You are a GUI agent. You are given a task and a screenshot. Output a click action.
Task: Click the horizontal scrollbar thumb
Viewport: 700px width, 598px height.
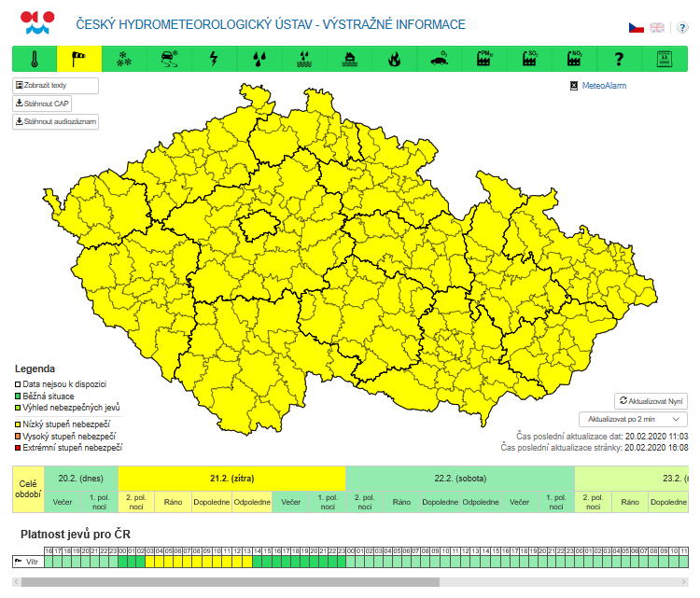click(x=231, y=582)
